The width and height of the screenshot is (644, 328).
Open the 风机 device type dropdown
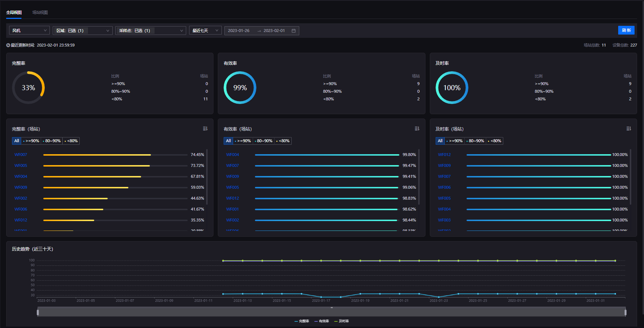[29, 31]
